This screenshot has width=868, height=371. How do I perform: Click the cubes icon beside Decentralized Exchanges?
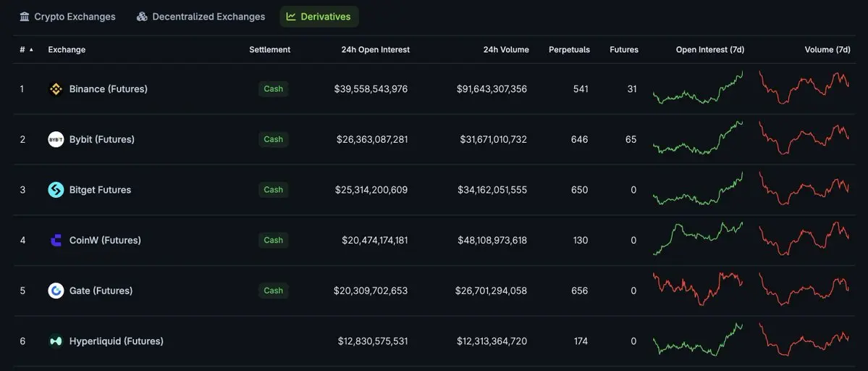(143, 17)
